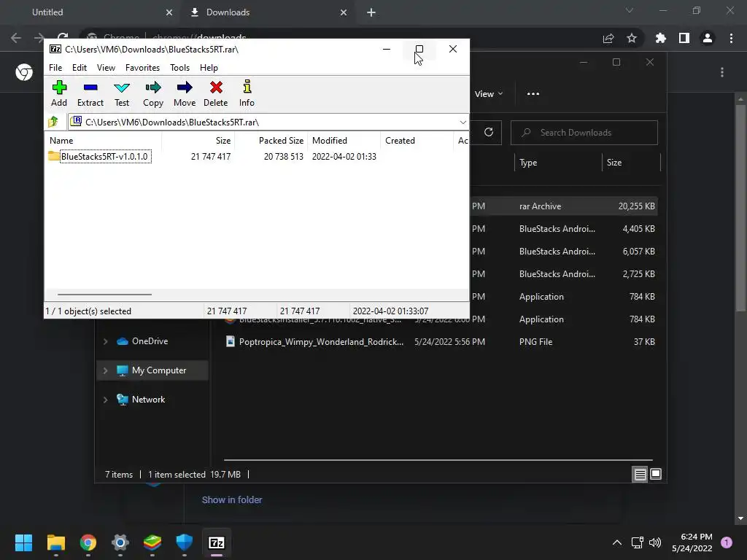Image resolution: width=747 pixels, height=560 pixels.
Task: Click the Add toolbar icon in 7-Zip
Action: point(59,93)
